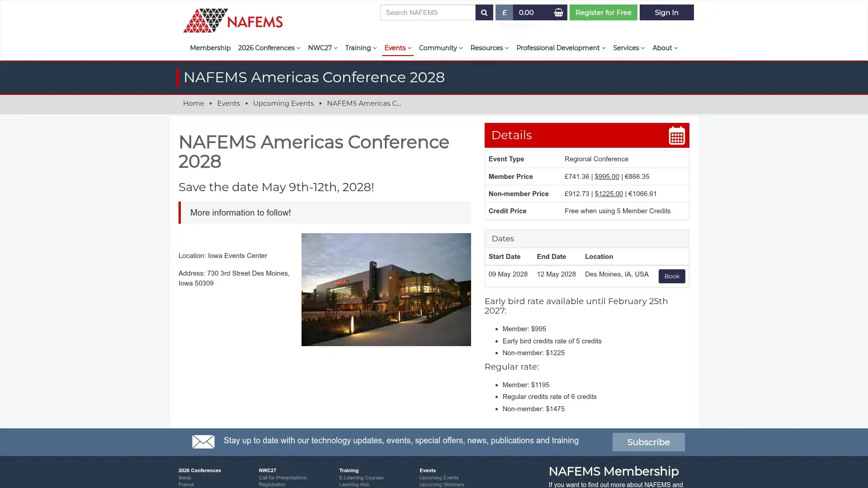Expand the NWC27 dropdown menu
The image size is (868, 488).
pos(322,48)
